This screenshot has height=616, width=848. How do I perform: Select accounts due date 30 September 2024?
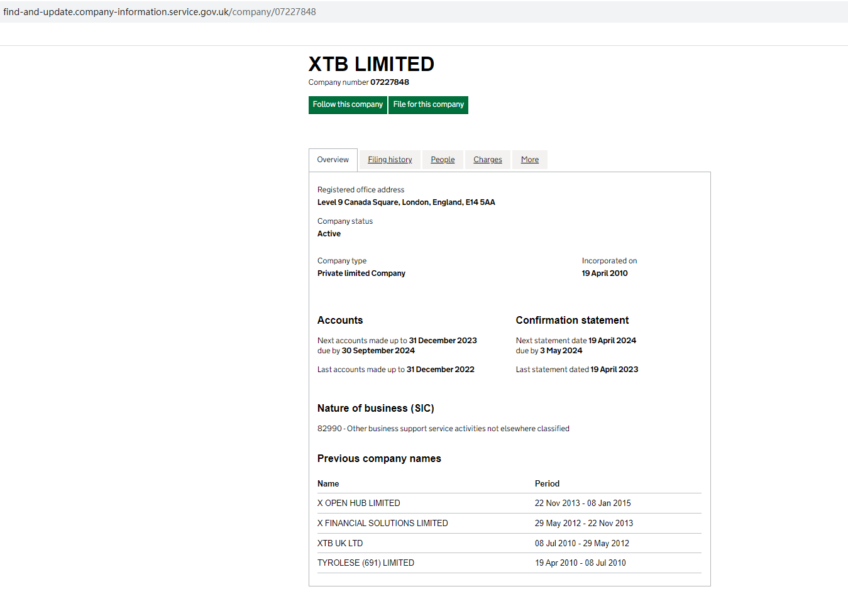tap(378, 351)
